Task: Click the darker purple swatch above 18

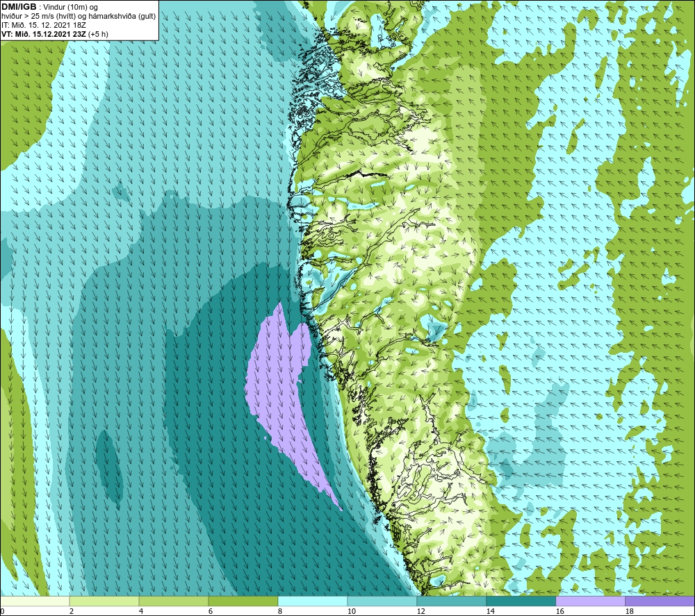Action: tap(660, 601)
